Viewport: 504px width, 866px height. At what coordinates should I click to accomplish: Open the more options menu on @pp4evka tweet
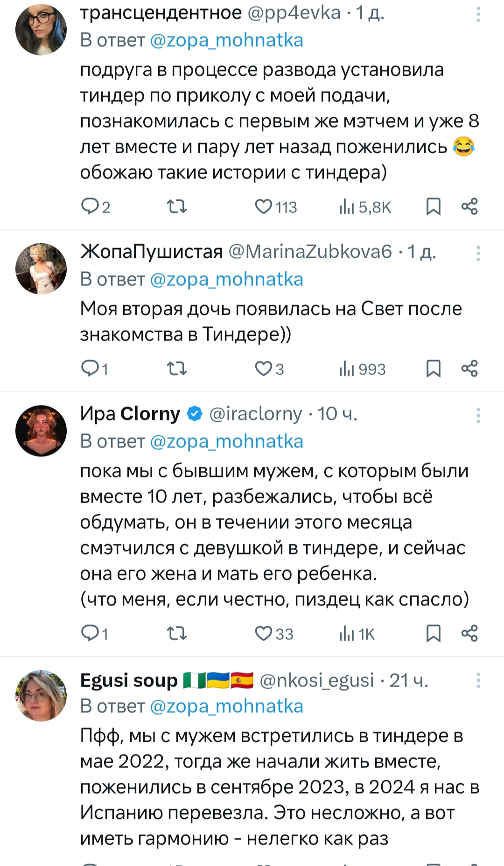[x=478, y=14]
